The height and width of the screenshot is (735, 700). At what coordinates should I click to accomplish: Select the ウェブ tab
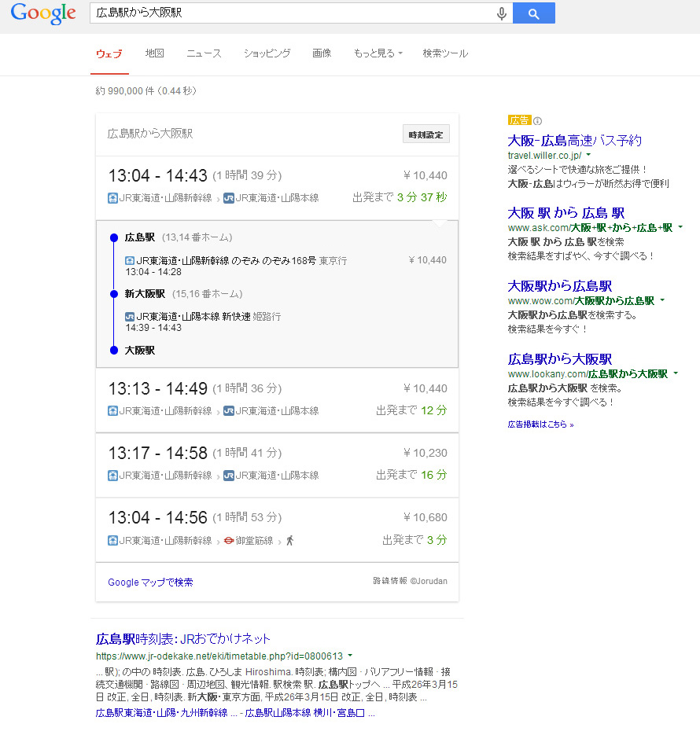[109, 54]
